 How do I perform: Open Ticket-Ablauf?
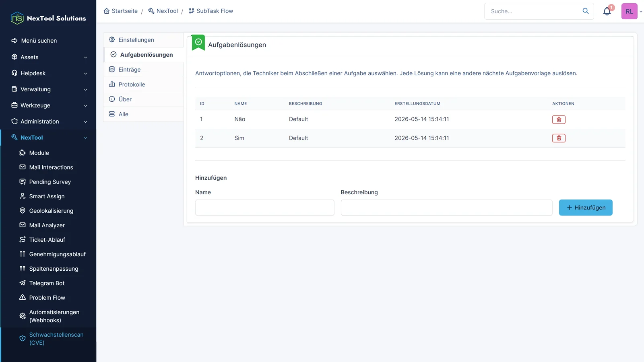(x=47, y=240)
